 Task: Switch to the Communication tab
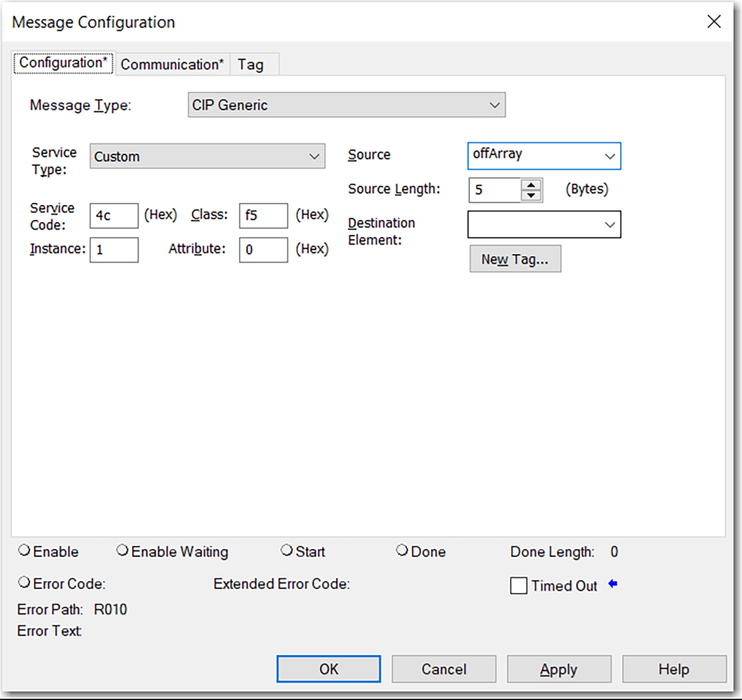pyautogui.click(x=172, y=64)
